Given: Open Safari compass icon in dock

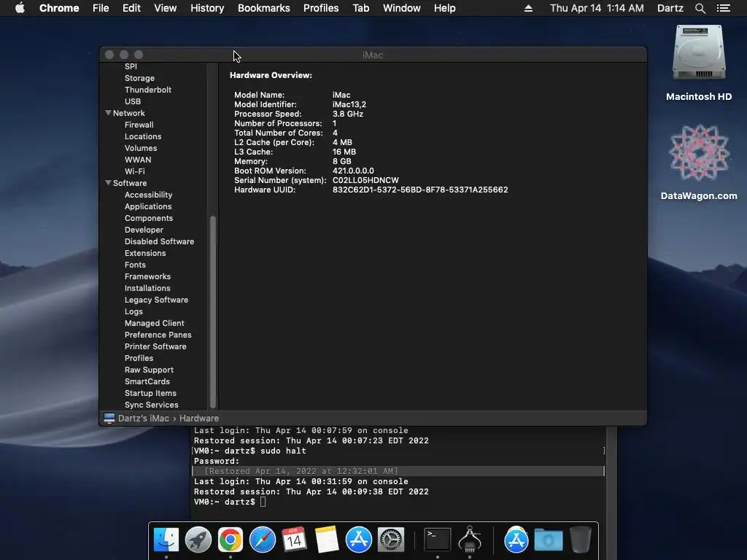Looking at the screenshot, I should [x=263, y=540].
